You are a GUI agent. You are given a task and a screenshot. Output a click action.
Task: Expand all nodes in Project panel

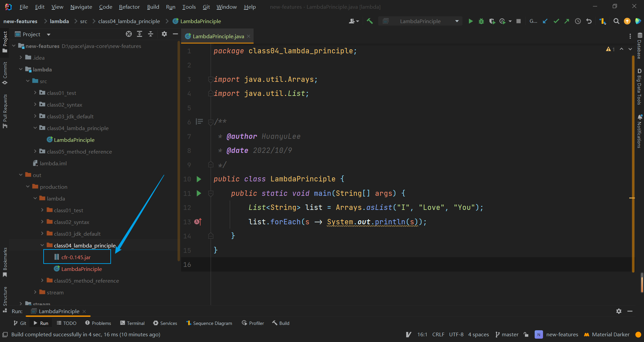(140, 34)
